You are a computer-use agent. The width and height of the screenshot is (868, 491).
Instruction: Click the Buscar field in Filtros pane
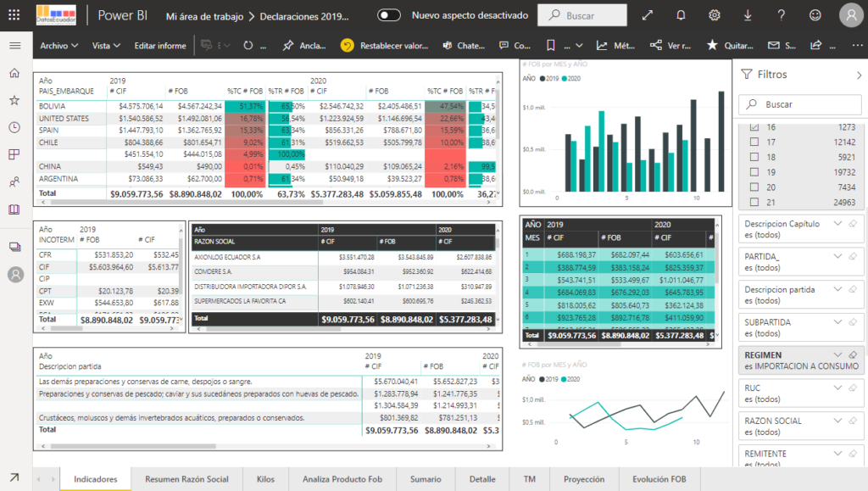click(799, 104)
